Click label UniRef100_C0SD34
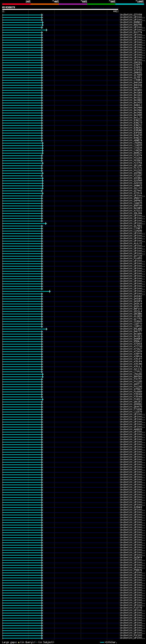This screenshot has height=644, width=146. tap(131, 148)
